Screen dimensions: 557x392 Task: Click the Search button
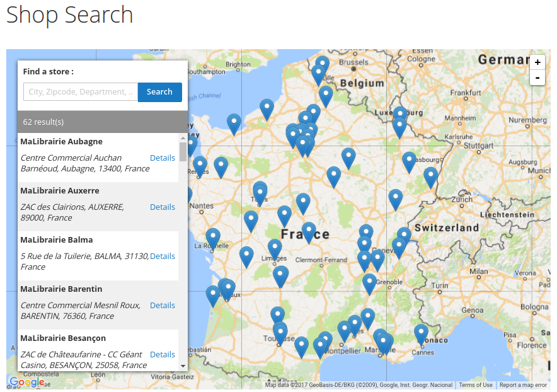click(x=160, y=92)
